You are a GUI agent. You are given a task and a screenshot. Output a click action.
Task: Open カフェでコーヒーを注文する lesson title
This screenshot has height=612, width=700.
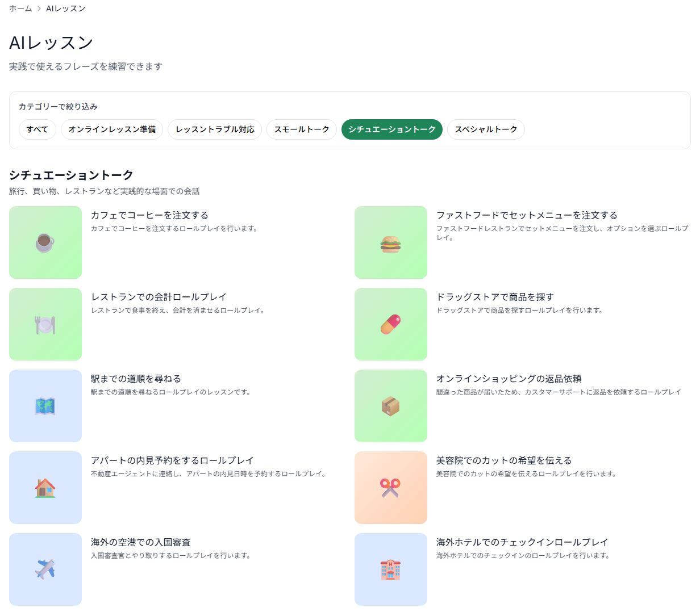point(150,215)
